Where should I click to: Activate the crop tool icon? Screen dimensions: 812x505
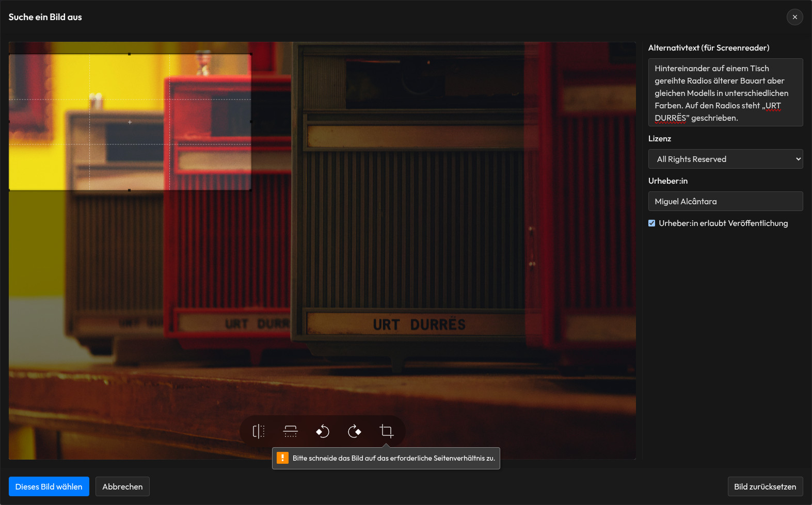(x=387, y=431)
